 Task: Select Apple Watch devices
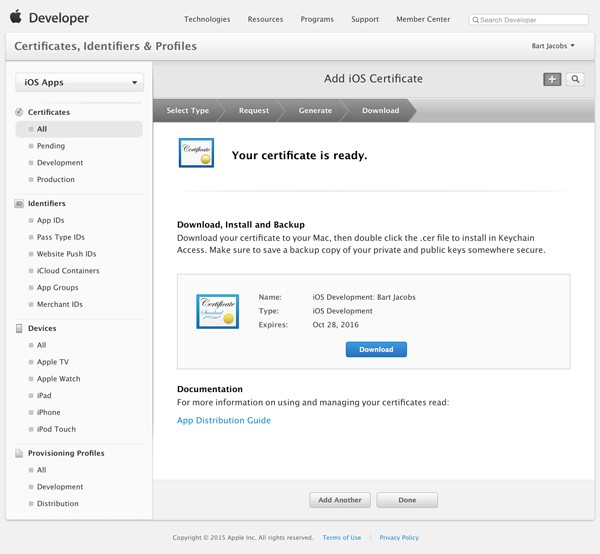click(x=59, y=379)
